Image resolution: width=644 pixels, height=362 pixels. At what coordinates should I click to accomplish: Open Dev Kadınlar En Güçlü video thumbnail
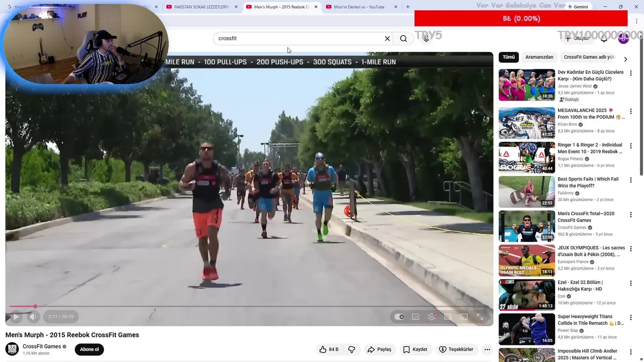pyautogui.click(x=527, y=85)
